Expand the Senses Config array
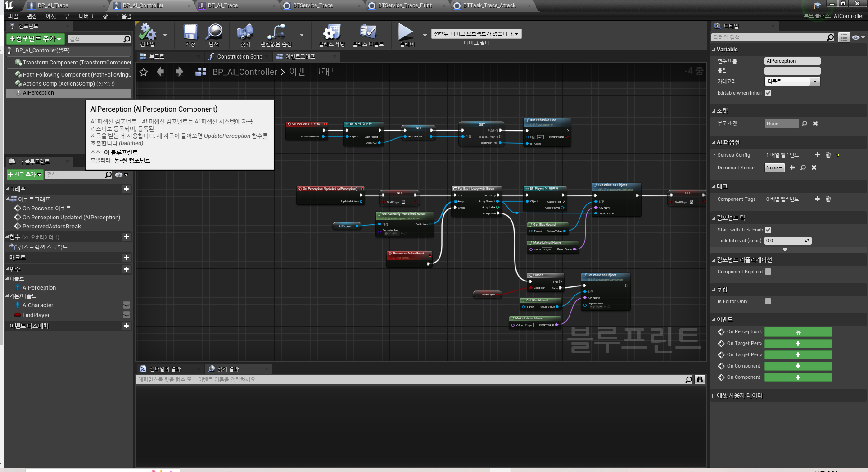 (714, 154)
